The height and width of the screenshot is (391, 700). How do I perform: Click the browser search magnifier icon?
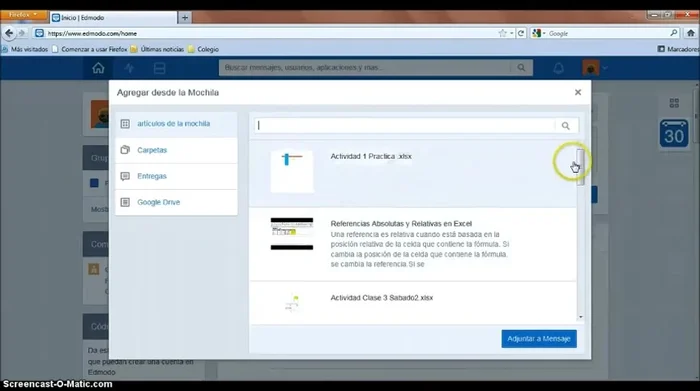tap(674, 33)
